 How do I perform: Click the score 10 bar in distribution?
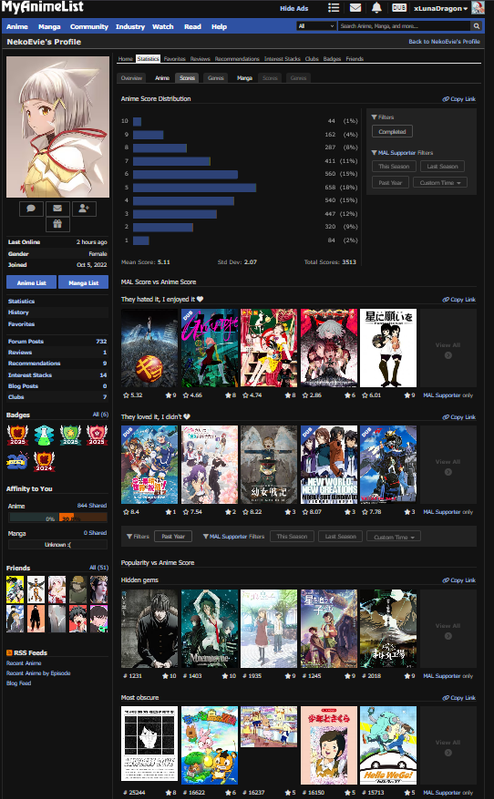coord(137,121)
